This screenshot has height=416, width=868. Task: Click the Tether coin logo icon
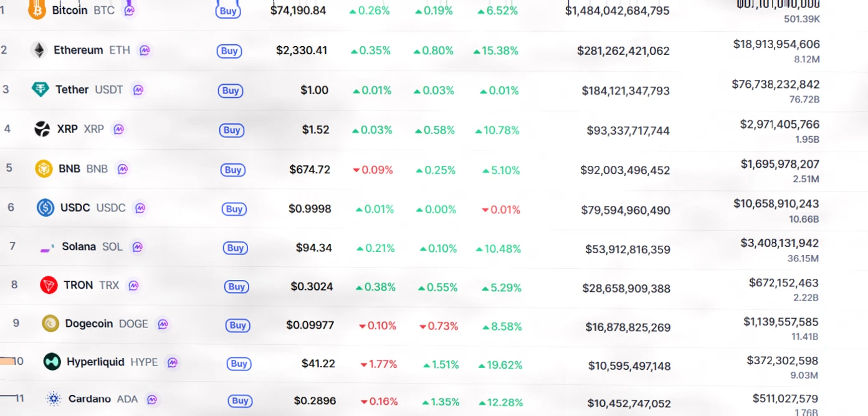41,89
